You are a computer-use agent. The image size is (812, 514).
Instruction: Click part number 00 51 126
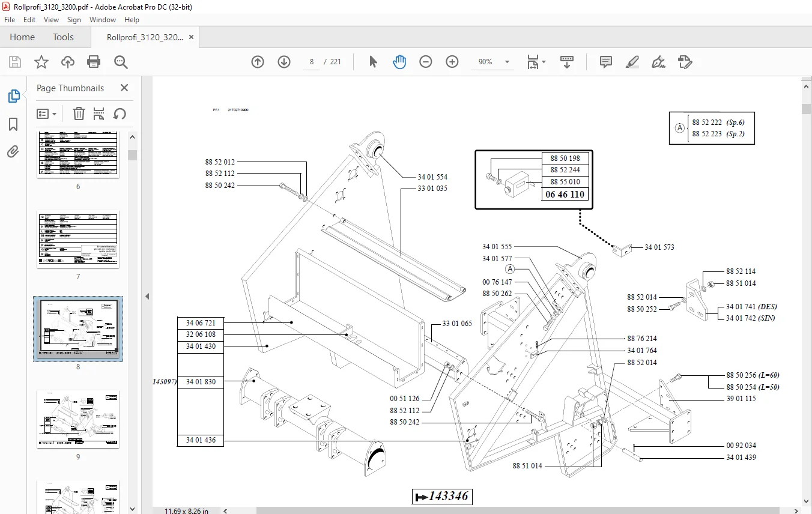[x=405, y=399]
